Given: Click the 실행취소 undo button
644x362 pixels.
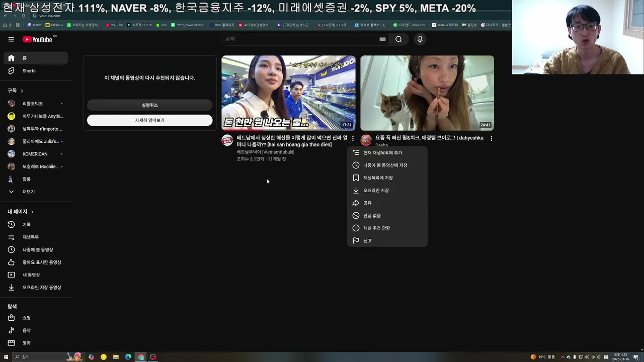Looking at the screenshot, I should coord(149,105).
